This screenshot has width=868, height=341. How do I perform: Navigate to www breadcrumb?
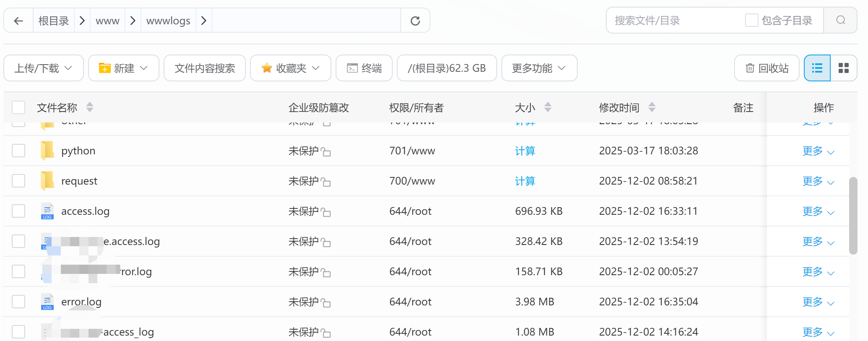click(107, 21)
